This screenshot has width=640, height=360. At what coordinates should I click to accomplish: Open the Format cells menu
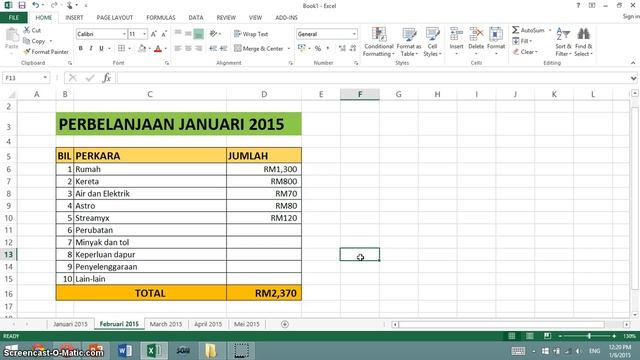tap(496, 41)
